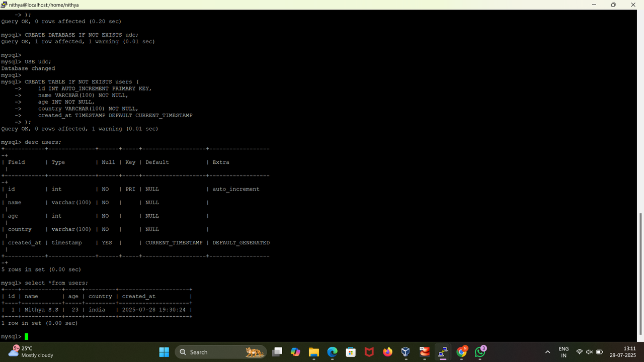Click the muted volume tray icon
The width and height of the screenshot is (644, 362).
[590, 352]
